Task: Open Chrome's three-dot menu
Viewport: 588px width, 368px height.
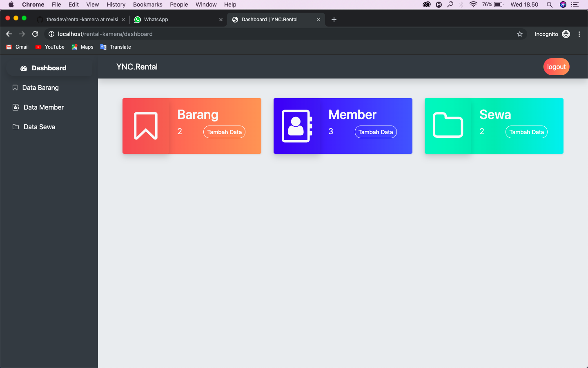Action: click(579, 34)
